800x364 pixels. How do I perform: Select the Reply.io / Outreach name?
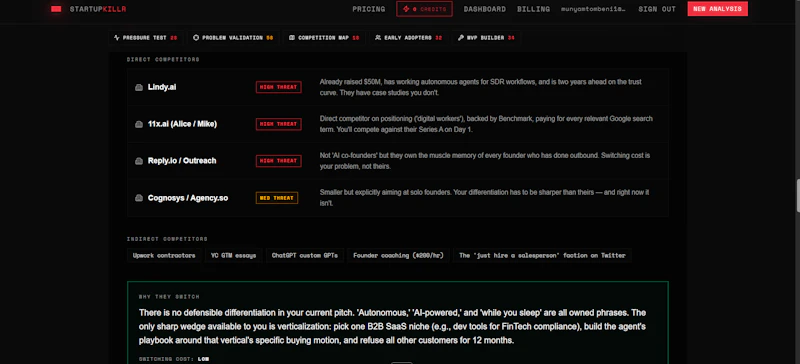[x=182, y=161]
